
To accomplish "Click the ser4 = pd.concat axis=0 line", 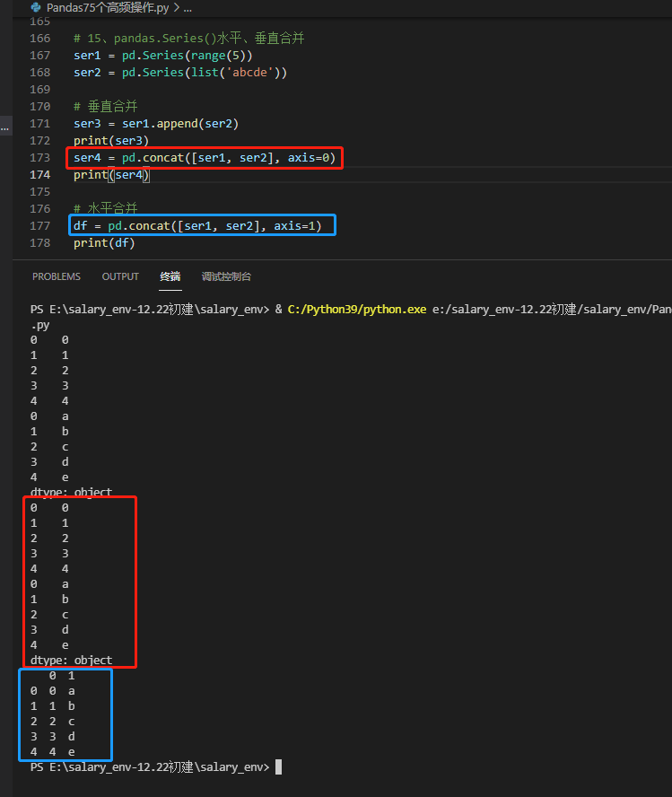I will (x=205, y=158).
